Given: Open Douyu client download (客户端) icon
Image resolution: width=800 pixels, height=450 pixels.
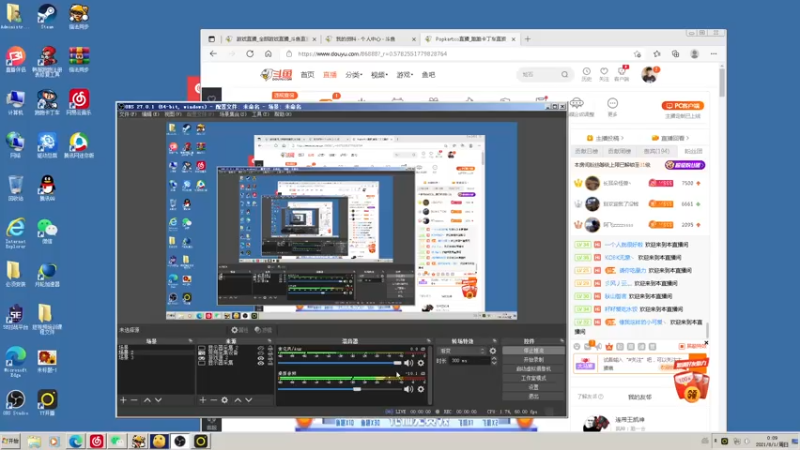Looking at the screenshot, I should 621,74.
